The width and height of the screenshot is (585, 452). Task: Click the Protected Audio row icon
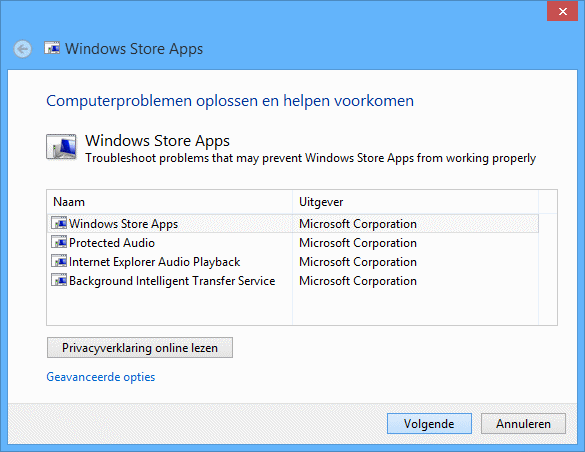[59, 242]
